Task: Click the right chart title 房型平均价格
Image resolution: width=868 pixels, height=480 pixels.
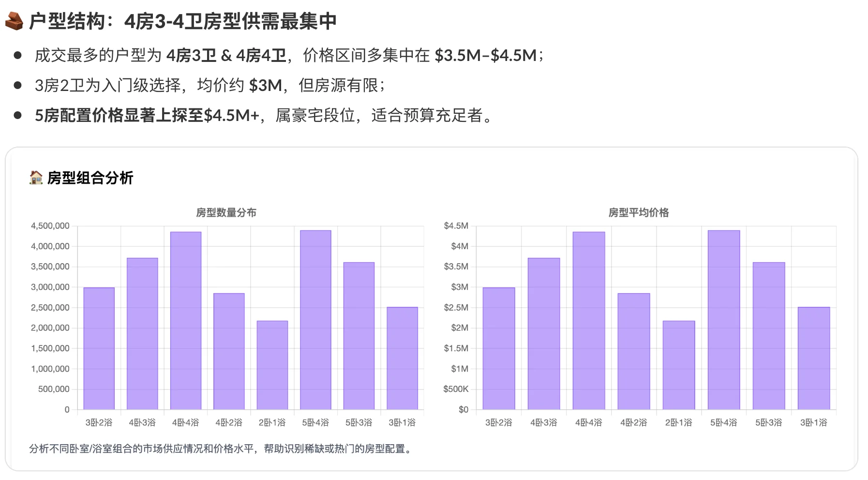Action: coord(638,212)
